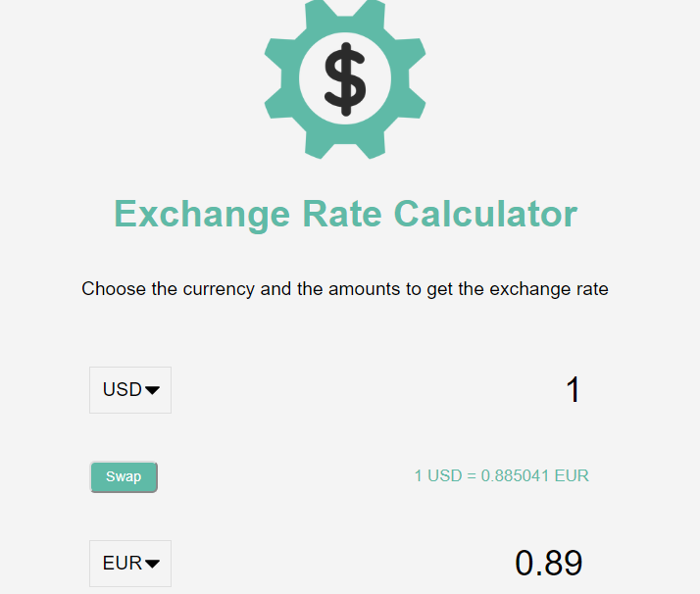Click the "EUR" label in the second selector
This screenshot has width=700, height=594.
pyautogui.click(x=122, y=564)
